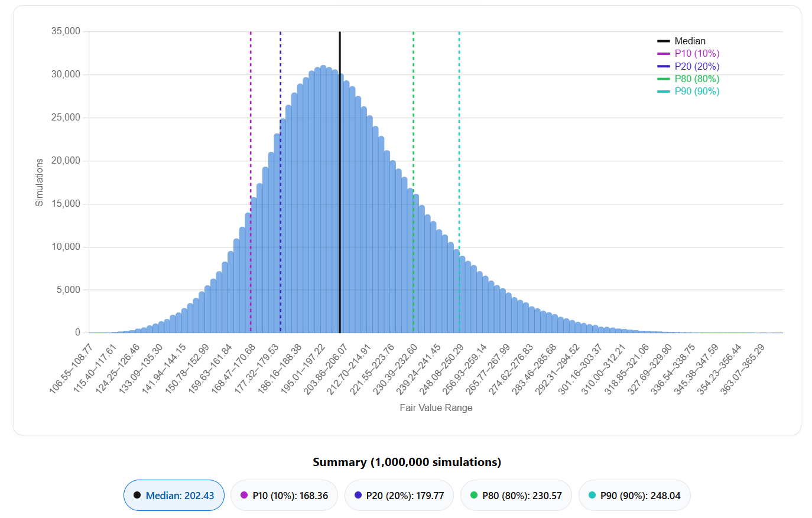Screen dimensions: 812x518
Task: Toggle the P90 (90%) legend entry
Action: pyautogui.click(x=688, y=91)
